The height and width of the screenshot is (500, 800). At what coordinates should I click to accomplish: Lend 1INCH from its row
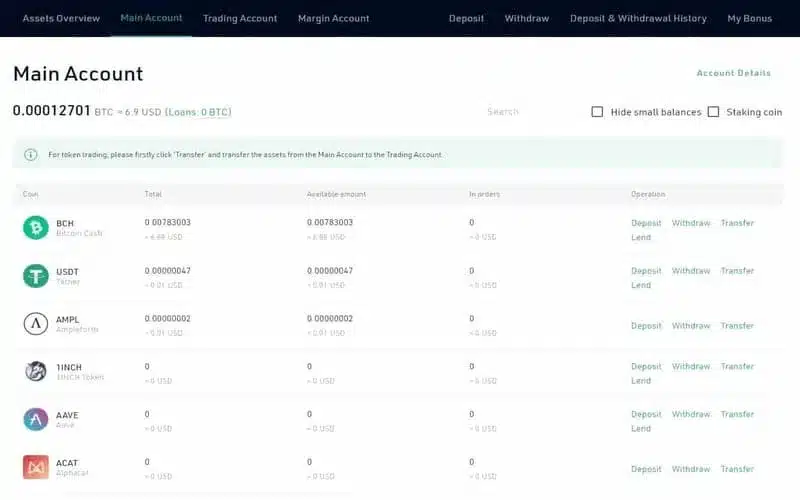pyautogui.click(x=641, y=381)
